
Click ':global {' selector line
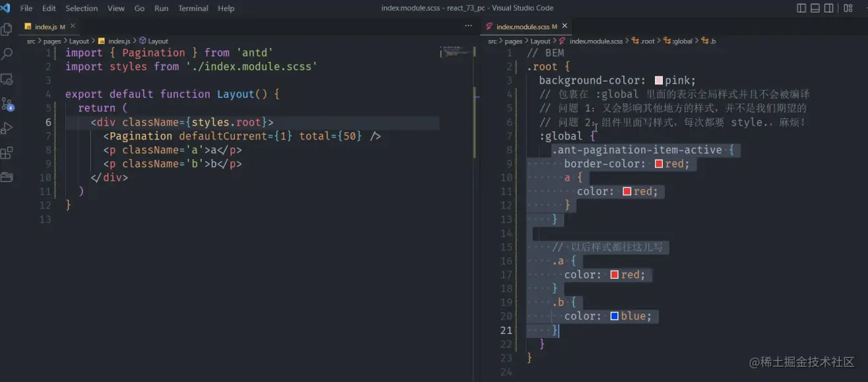click(x=567, y=136)
